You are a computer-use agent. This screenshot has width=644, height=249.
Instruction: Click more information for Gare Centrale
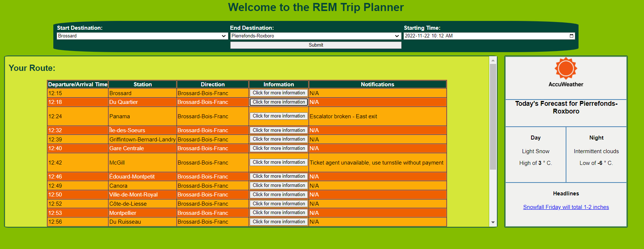278,148
